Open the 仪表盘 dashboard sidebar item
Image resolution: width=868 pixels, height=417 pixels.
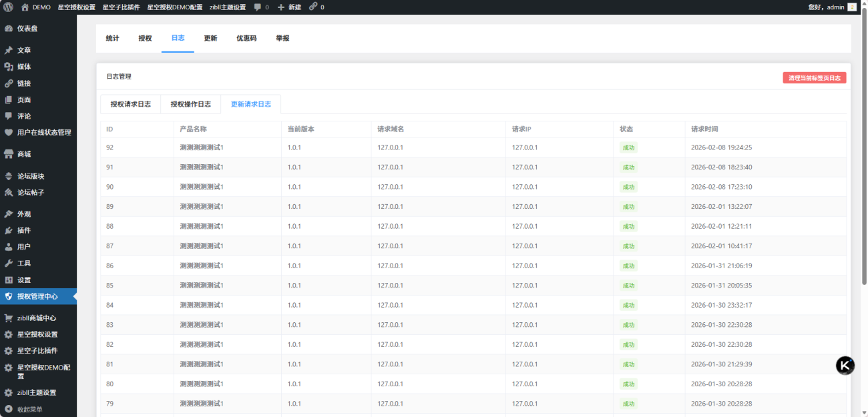pyautogui.click(x=27, y=29)
